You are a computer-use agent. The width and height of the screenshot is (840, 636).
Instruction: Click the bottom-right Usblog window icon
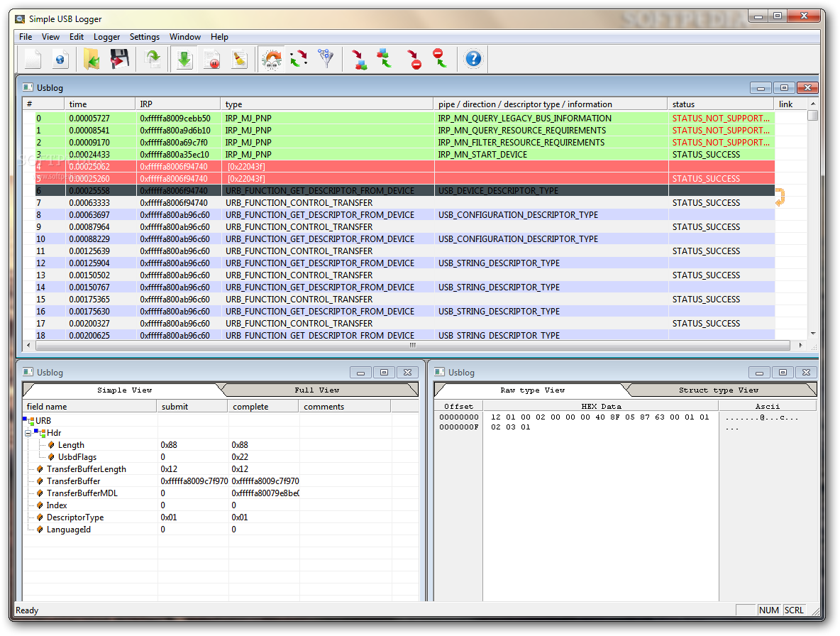439,372
